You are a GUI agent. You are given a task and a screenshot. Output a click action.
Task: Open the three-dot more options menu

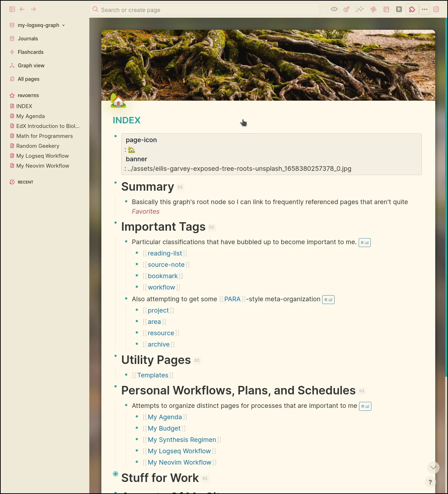(x=425, y=9)
